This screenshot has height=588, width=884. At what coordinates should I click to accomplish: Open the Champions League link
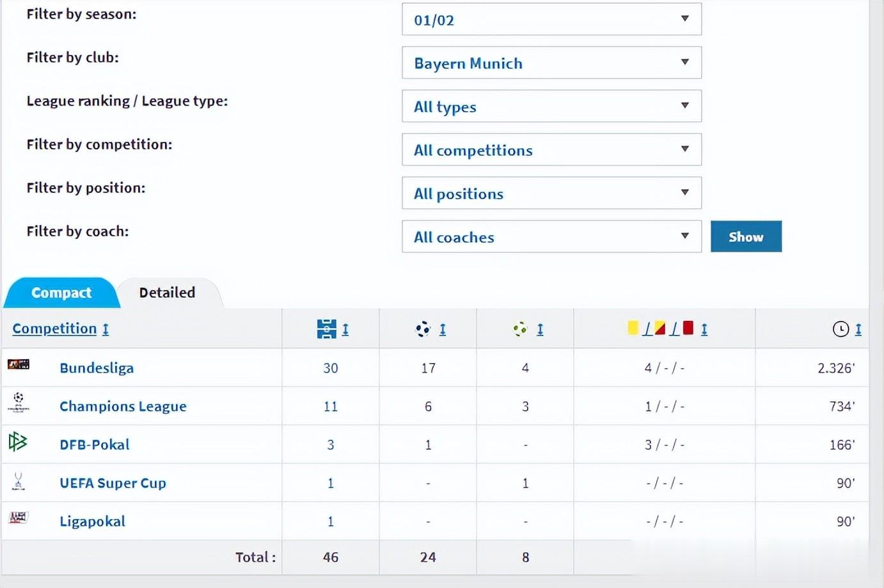(123, 406)
